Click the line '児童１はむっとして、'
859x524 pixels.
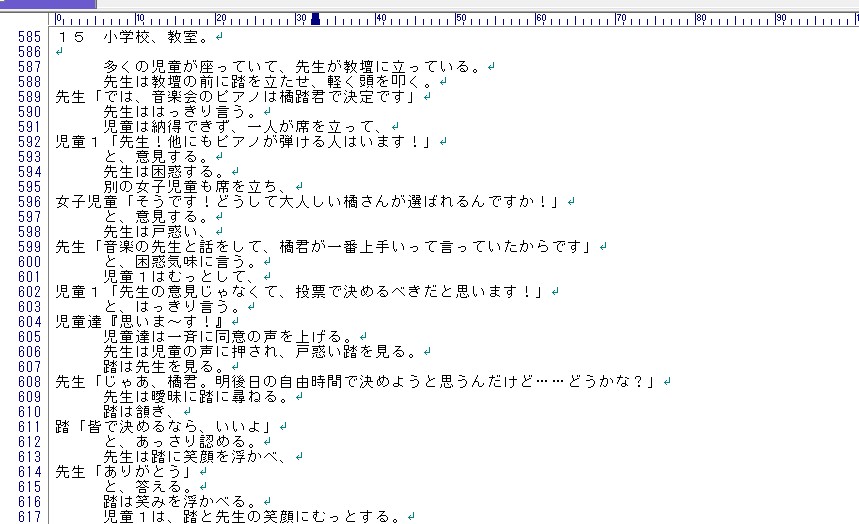point(180,277)
